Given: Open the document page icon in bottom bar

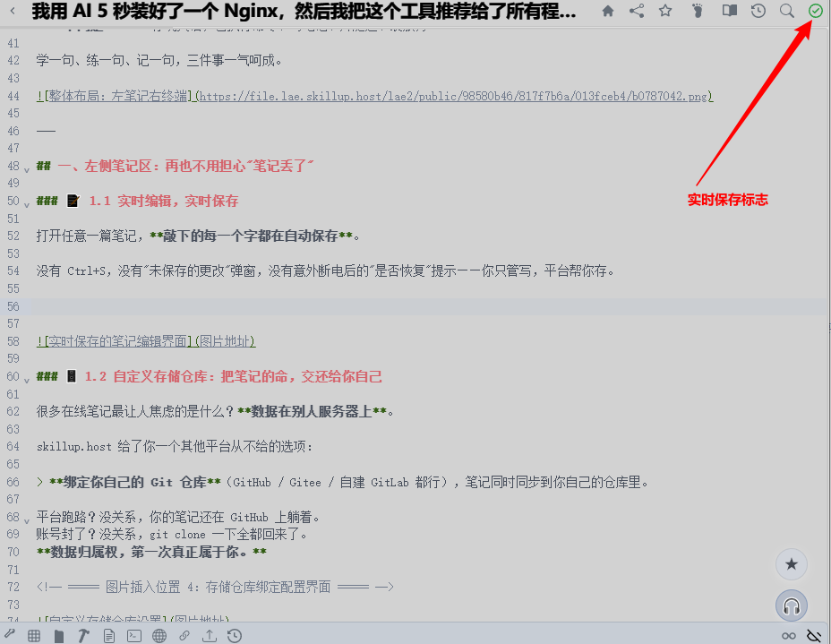Looking at the screenshot, I should click(109, 636).
